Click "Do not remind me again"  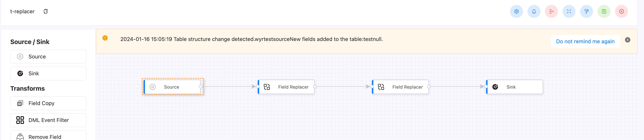[x=585, y=41]
